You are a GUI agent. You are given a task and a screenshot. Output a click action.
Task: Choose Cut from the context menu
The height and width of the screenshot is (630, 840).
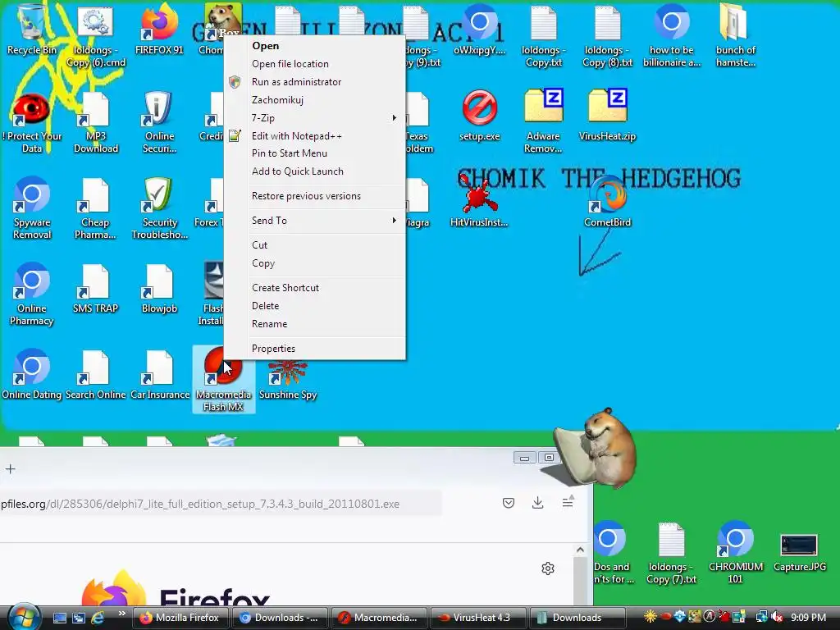pyautogui.click(x=315, y=245)
